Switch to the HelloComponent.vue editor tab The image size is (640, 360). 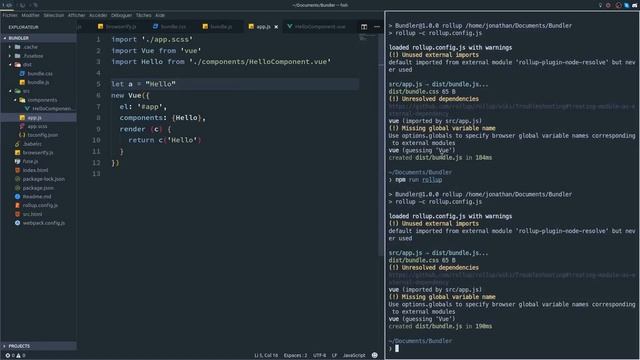(317, 27)
